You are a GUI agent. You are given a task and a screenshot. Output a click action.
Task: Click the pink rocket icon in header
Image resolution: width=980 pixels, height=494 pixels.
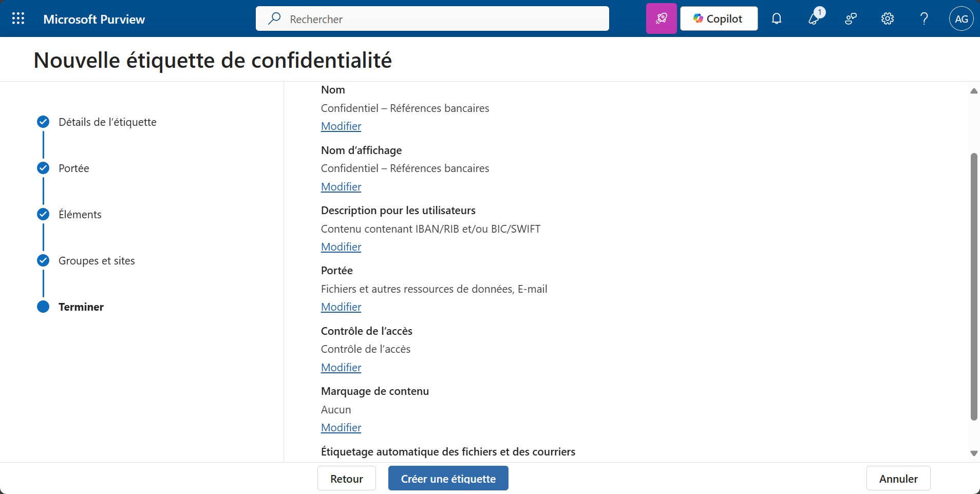(x=661, y=19)
